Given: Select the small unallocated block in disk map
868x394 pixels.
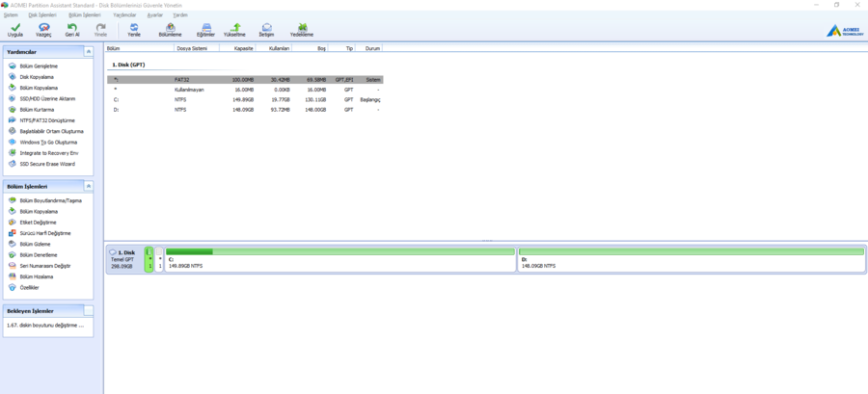Looking at the screenshot, I should pos(159,259).
